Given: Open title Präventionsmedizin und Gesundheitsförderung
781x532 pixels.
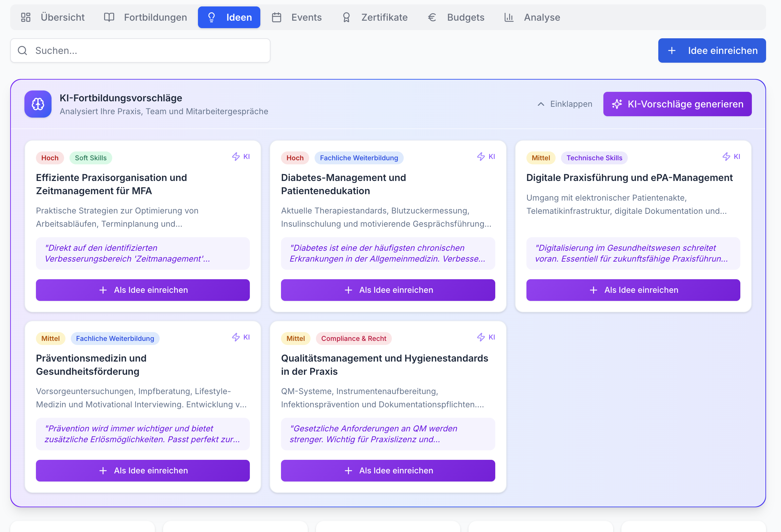Looking at the screenshot, I should click(91, 365).
